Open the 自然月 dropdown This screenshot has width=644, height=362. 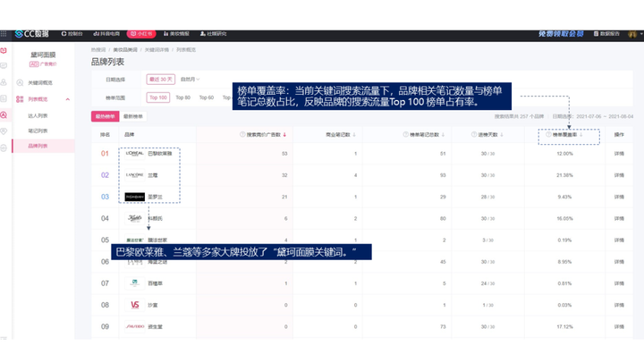(x=190, y=80)
